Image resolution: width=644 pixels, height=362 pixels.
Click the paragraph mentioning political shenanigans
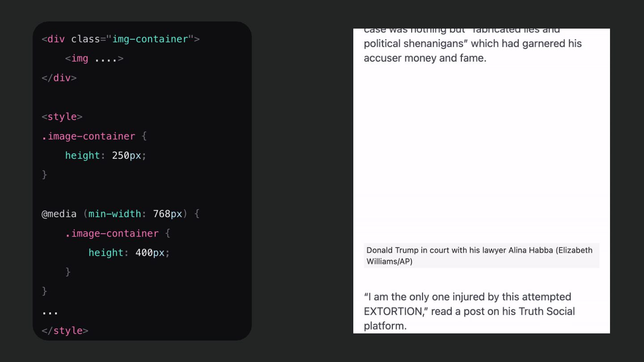tap(473, 44)
